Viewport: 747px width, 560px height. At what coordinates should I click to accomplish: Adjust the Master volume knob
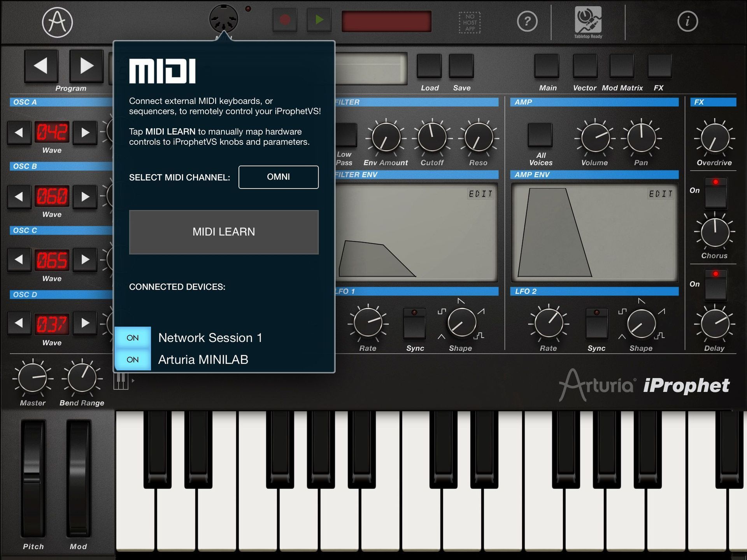coord(33,378)
